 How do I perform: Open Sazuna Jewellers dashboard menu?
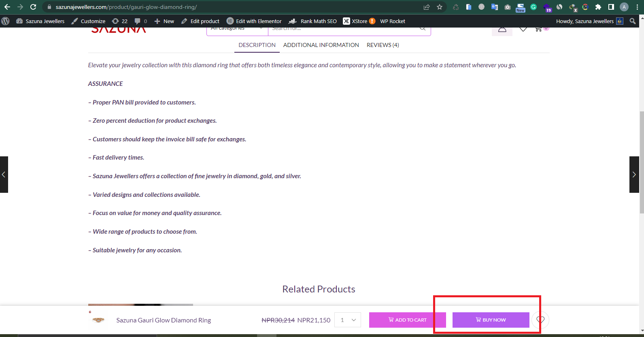[40, 21]
